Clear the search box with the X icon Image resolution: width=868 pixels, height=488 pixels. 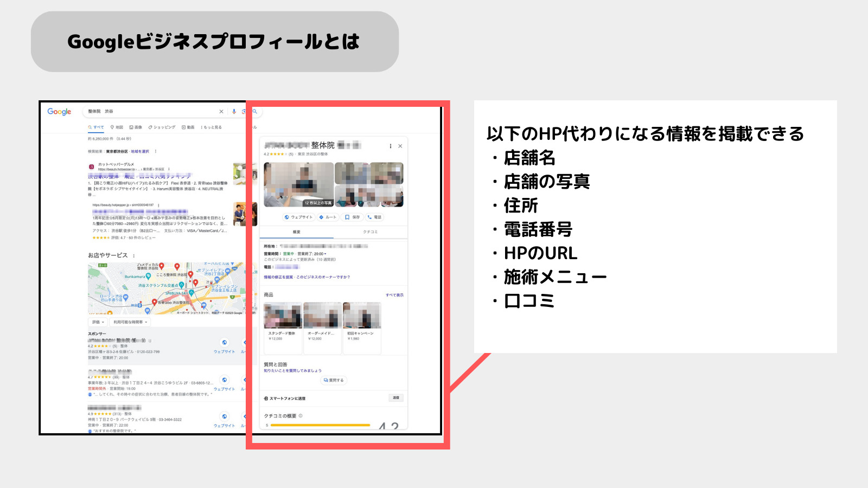click(x=222, y=111)
